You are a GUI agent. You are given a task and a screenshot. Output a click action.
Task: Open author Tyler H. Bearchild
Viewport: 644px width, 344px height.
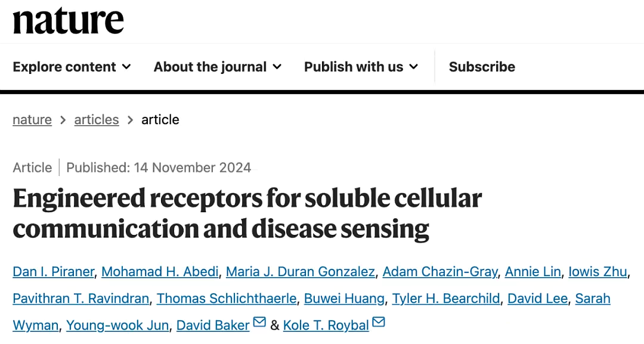click(x=446, y=299)
